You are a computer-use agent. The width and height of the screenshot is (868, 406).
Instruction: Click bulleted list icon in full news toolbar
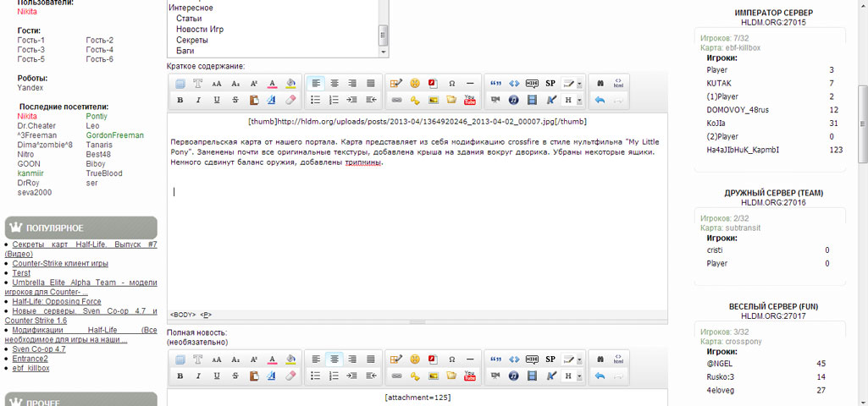point(315,376)
